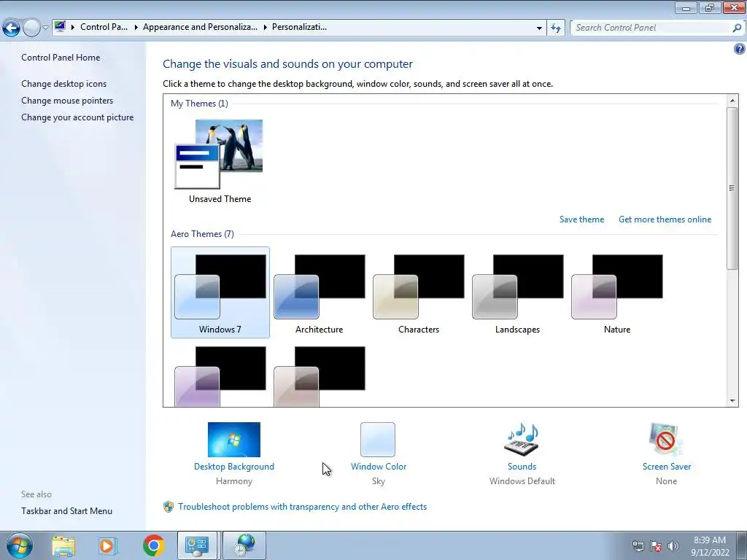Click the Window Color sky swatch
Screen dimensions: 747x560
pyautogui.click(x=378, y=440)
